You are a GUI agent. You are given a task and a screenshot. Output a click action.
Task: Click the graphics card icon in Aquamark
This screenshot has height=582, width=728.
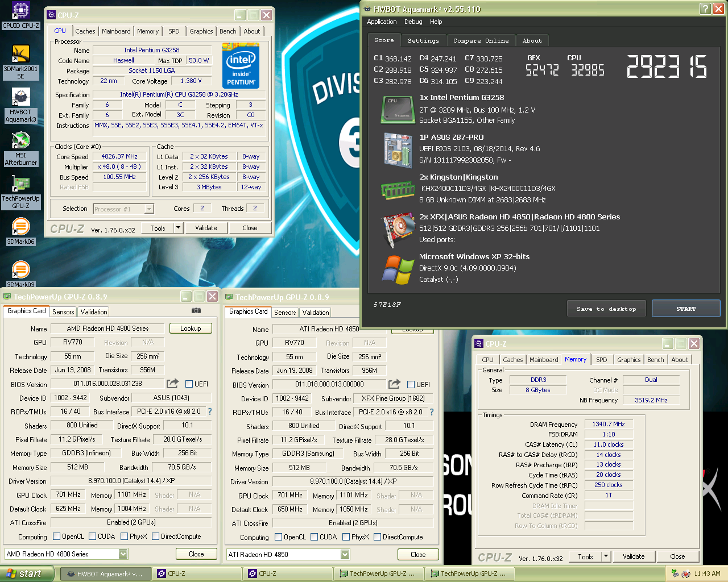click(x=398, y=229)
